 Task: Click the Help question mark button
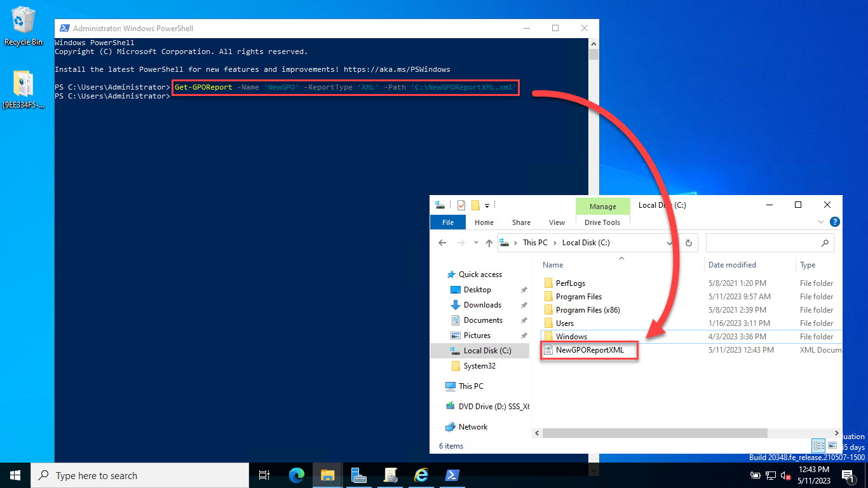834,222
